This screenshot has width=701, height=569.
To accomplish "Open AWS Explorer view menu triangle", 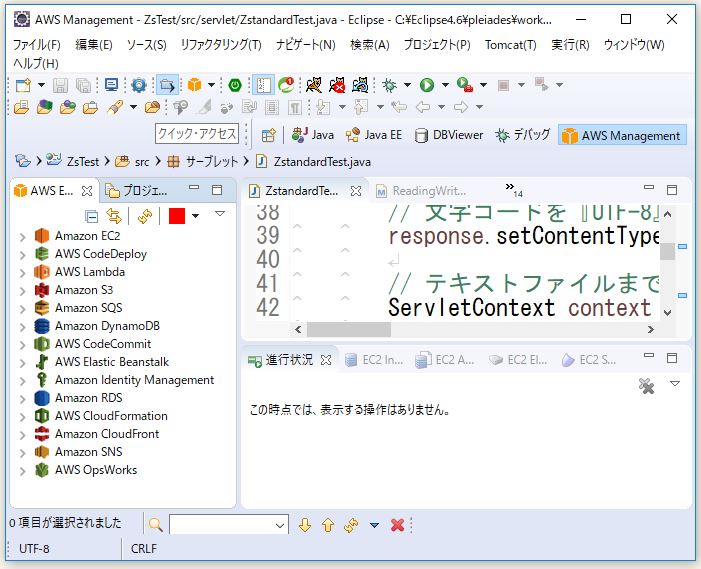I will 220,214.
